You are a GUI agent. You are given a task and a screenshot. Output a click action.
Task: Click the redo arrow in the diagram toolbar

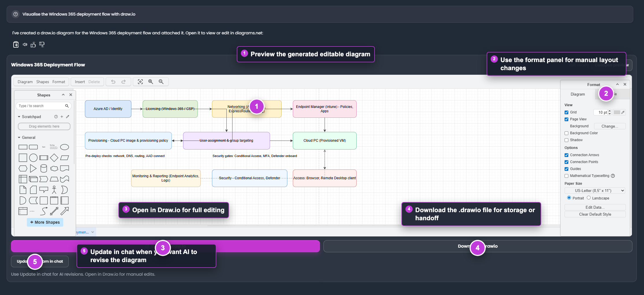coord(124,82)
